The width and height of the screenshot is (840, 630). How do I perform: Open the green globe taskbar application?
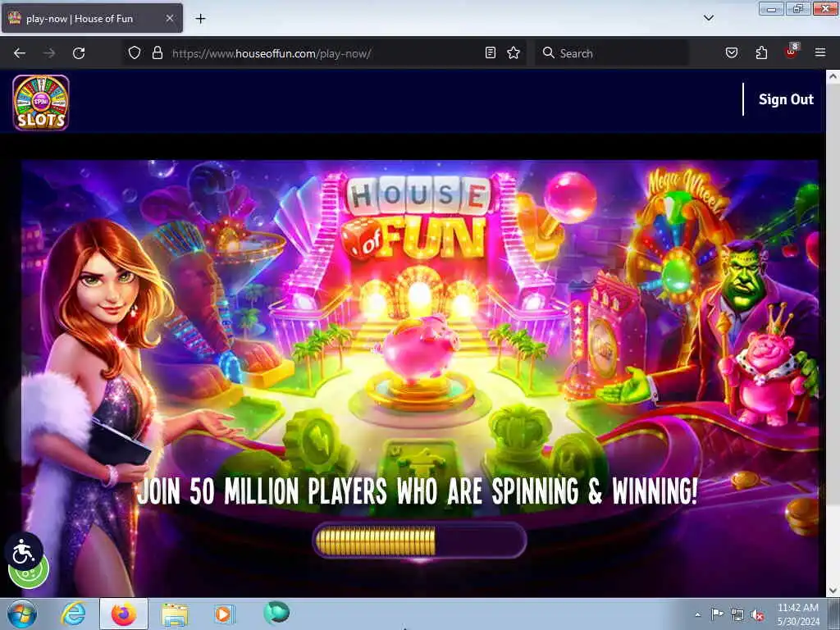click(x=276, y=613)
